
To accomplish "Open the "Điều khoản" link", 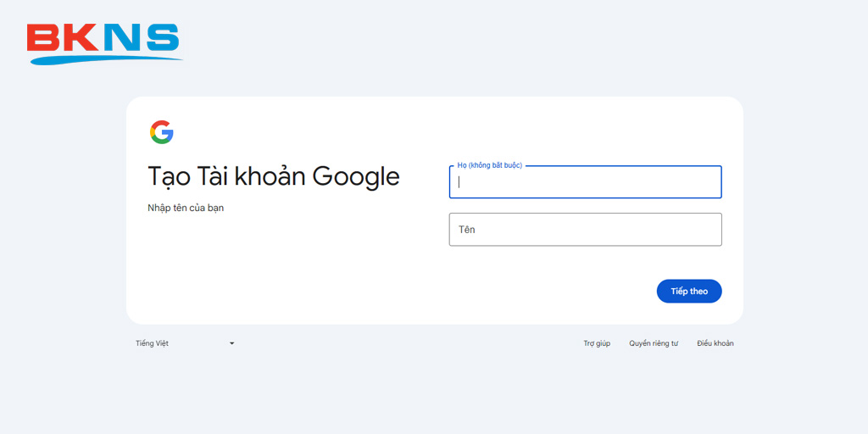I will (715, 343).
